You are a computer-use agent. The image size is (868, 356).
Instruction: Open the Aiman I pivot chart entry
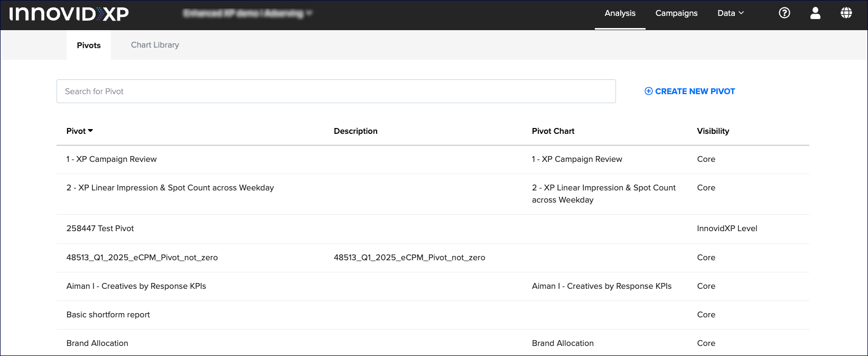(x=602, y=286)
